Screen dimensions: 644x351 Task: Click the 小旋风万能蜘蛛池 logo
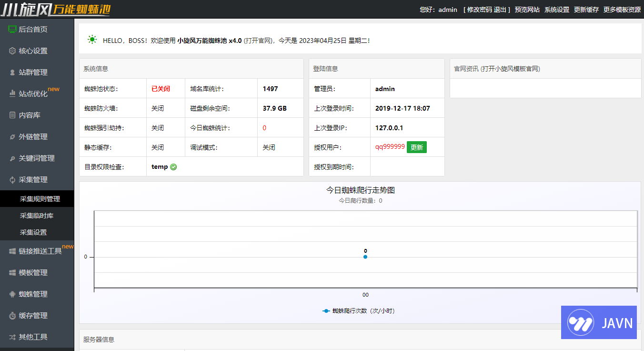point(56,9)
